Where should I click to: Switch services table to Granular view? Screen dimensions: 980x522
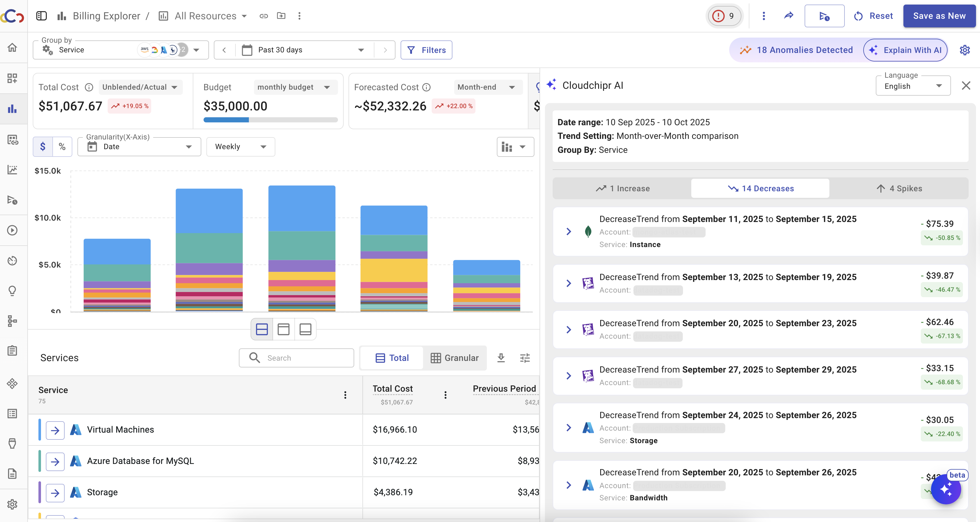click(455, 358)
